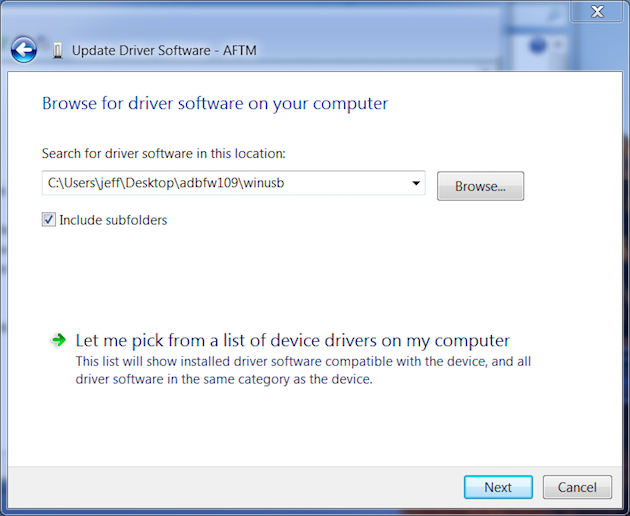Screen dimensions: 630x516
Task: Proceed with the Next button
Action: coord(498,487)
